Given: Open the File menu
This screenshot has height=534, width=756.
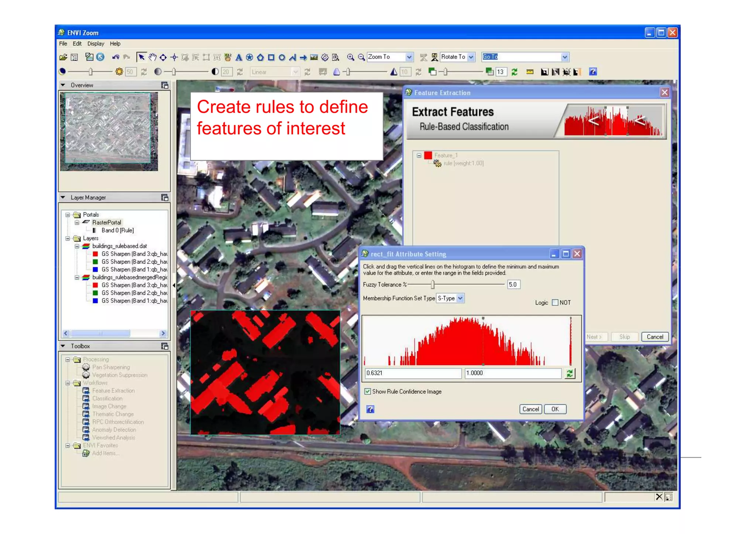Looking at the screenshot, I should tap(63, 44).
